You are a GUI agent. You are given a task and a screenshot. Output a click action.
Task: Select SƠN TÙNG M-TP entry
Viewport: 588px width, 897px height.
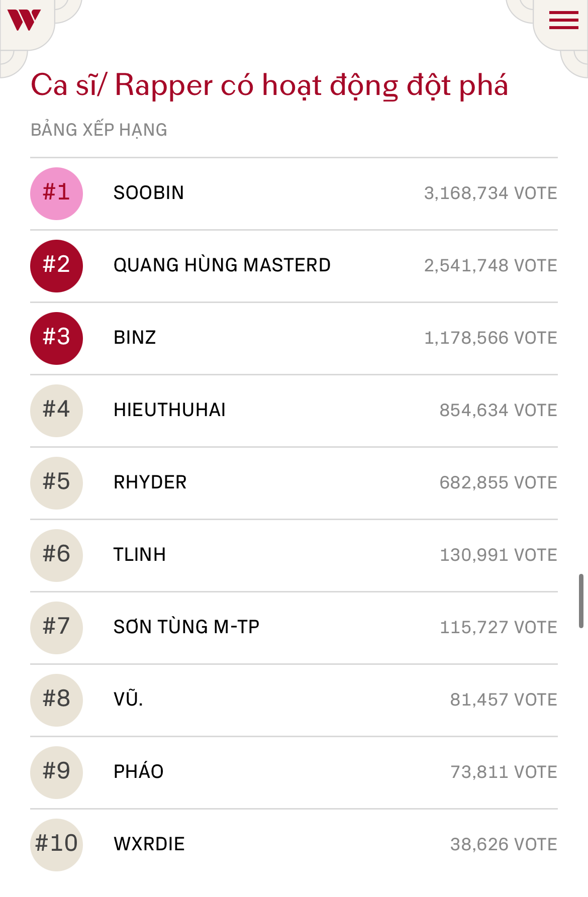(x=186, y=627)
